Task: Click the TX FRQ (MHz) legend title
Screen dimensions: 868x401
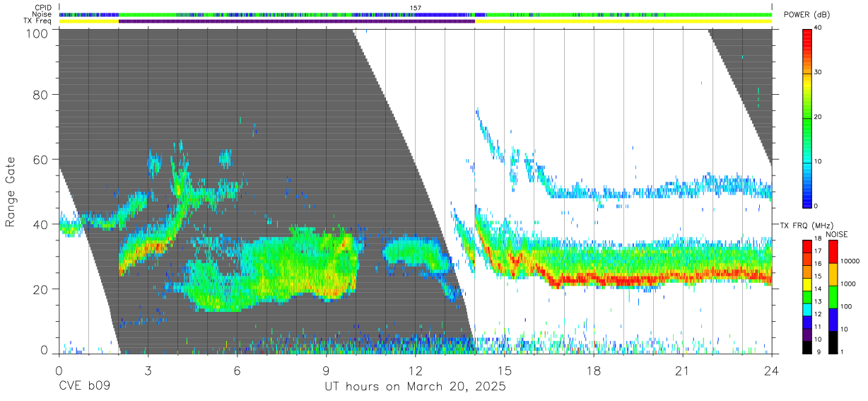Action: [x=807, y=226]
